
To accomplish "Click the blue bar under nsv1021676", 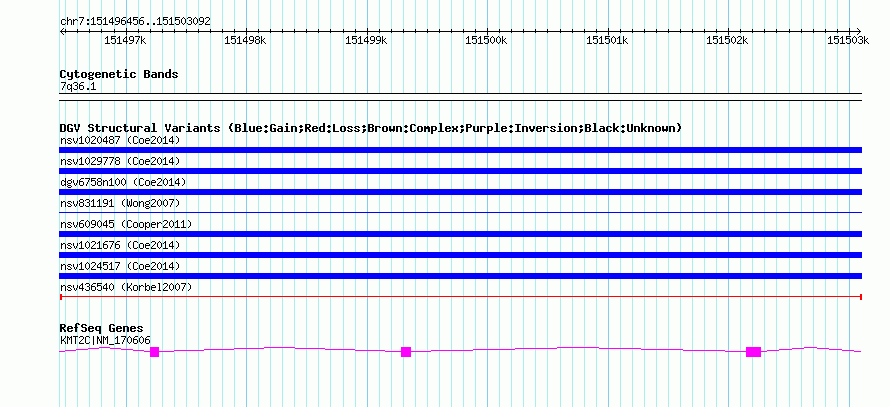I will 460,255.
